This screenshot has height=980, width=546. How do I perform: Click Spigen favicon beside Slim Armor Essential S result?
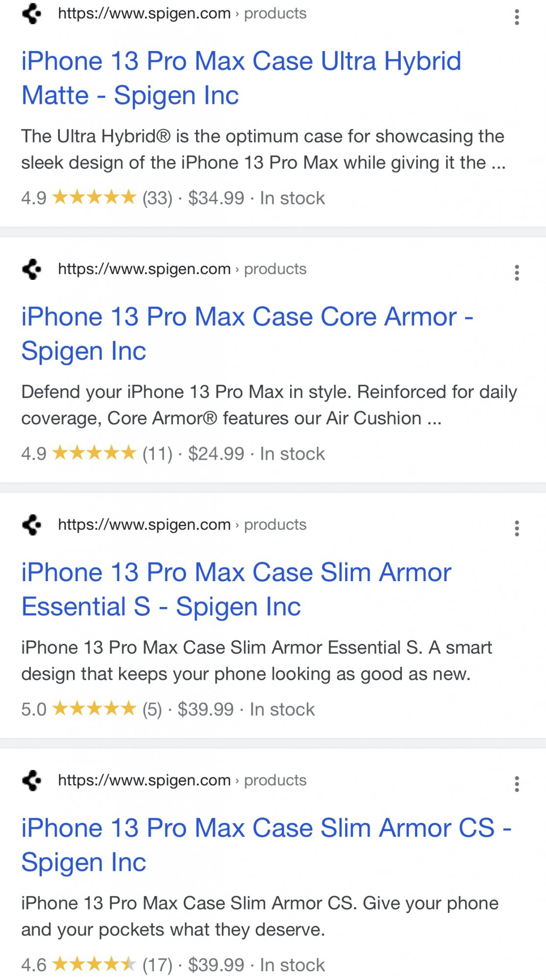[32, 525]
